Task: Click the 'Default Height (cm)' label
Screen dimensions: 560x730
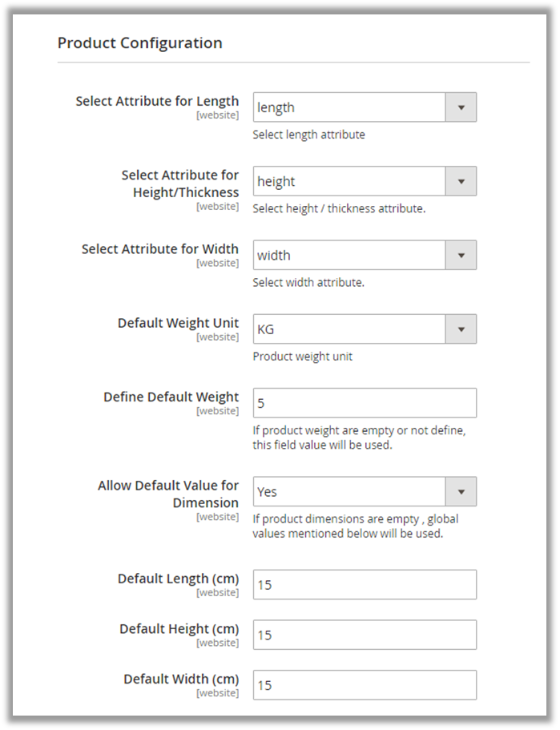Action: tap(179, 628)
